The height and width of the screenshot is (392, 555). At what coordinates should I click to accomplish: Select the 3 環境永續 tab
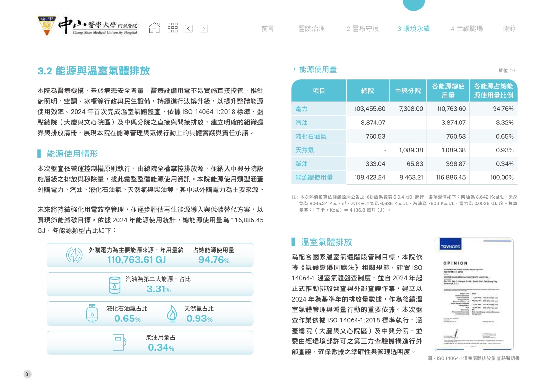(413, 29)
